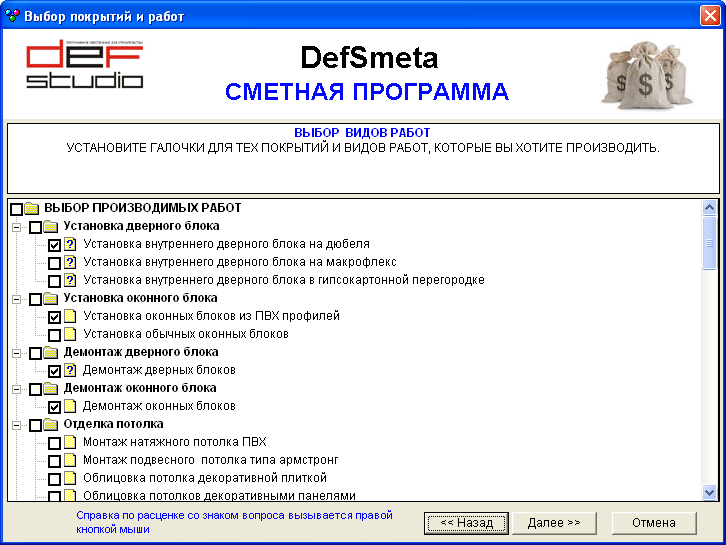Viewport: 726px width, 545px height.
Task: Click folder icon beside Отделка потолка
Action: (x=50, y=425)
